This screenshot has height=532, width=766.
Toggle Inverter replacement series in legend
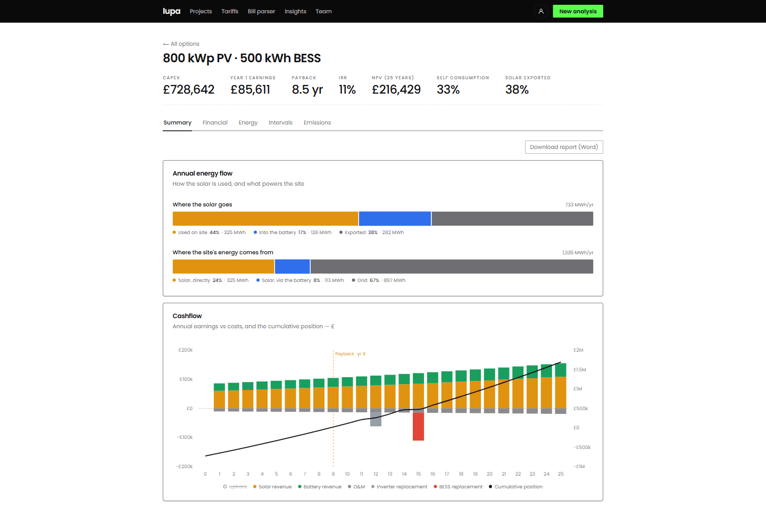tap(399, 487)
